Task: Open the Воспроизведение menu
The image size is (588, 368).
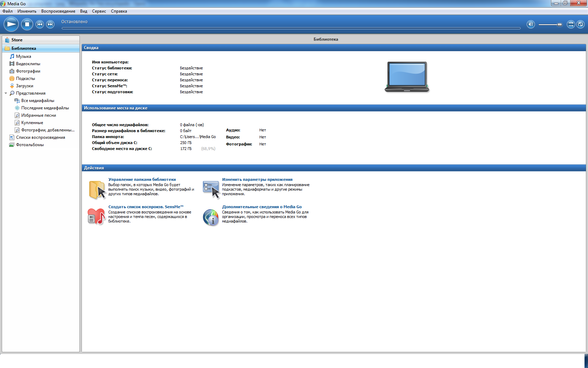Action: pos(58,11)
